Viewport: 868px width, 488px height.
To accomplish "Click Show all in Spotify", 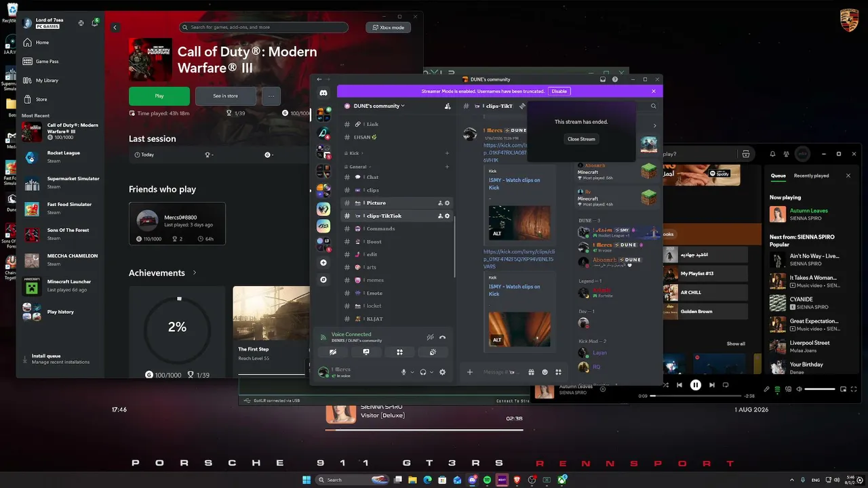I will click(x=736, y=344).
